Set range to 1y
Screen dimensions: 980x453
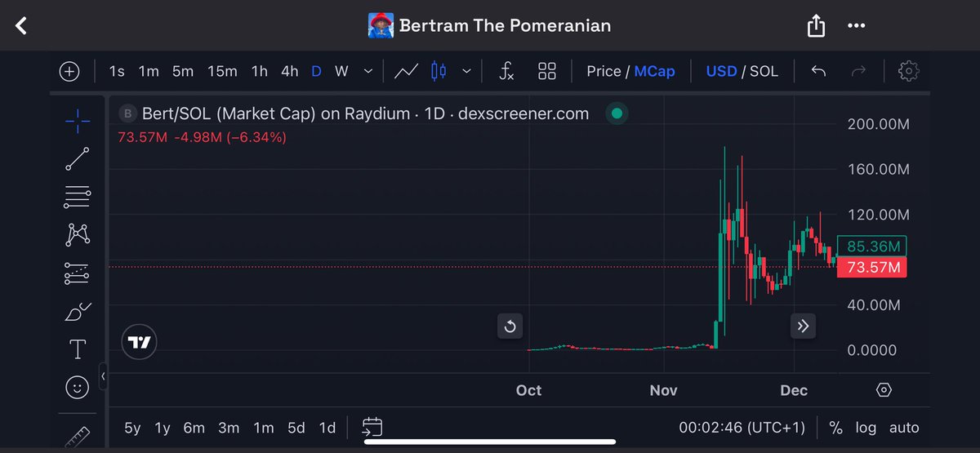coord(163,428)
